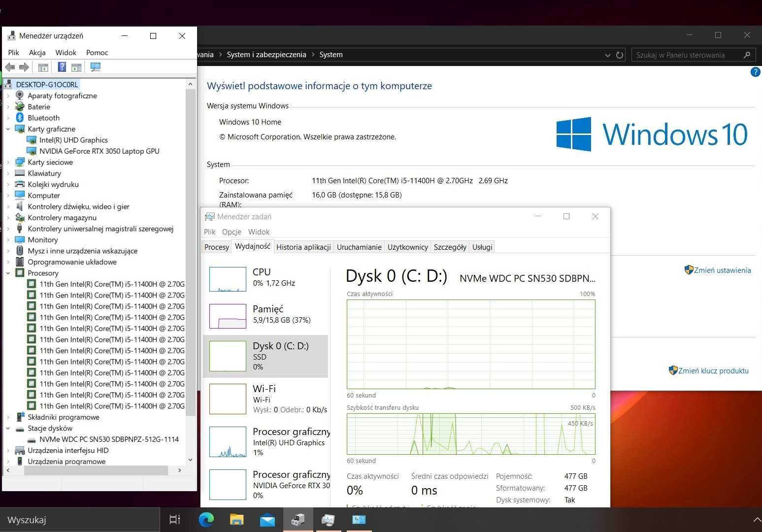Open the Mail app from the taskbar
762x532 pixels.
pos(267,520)
